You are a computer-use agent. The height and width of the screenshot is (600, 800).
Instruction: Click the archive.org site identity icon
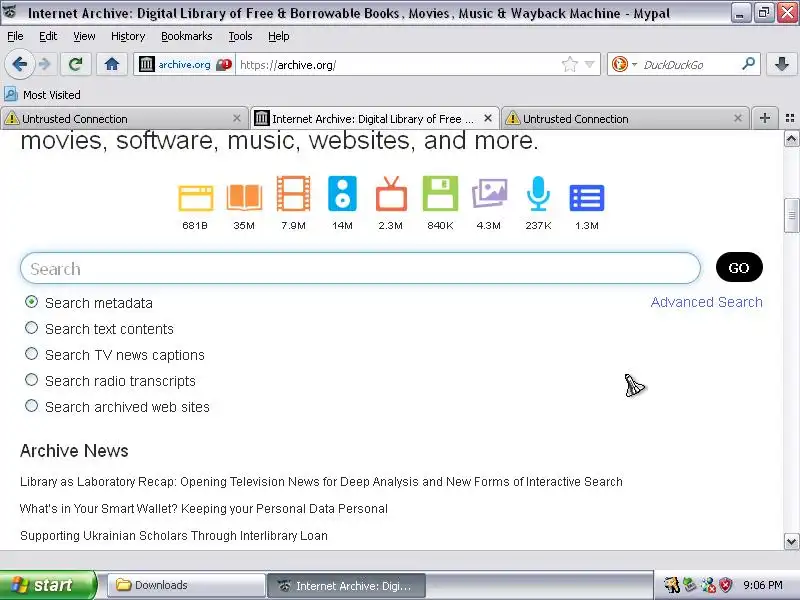click(146, 64)
